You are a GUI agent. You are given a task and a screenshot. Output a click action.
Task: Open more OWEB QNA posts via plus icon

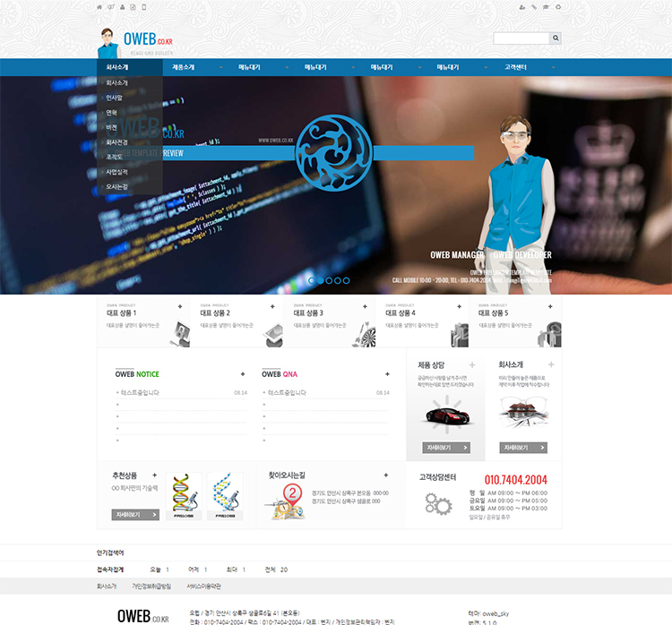(x=387, y=374)
